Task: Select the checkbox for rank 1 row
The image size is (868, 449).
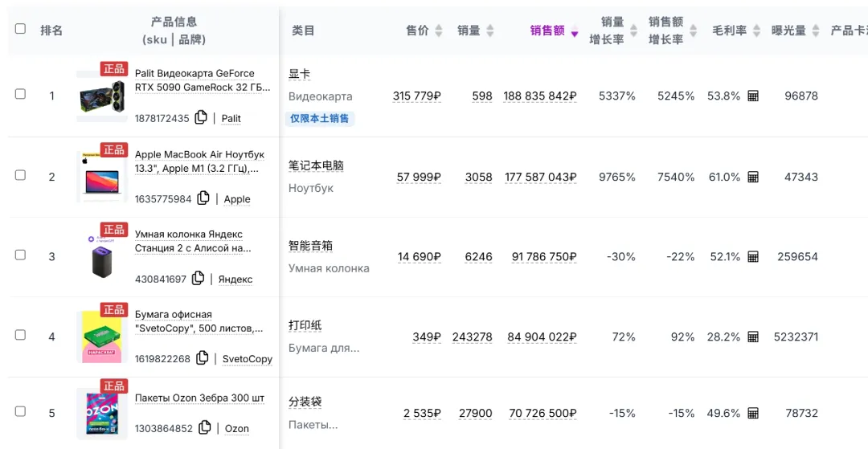Action: click(x=20, y=94)
